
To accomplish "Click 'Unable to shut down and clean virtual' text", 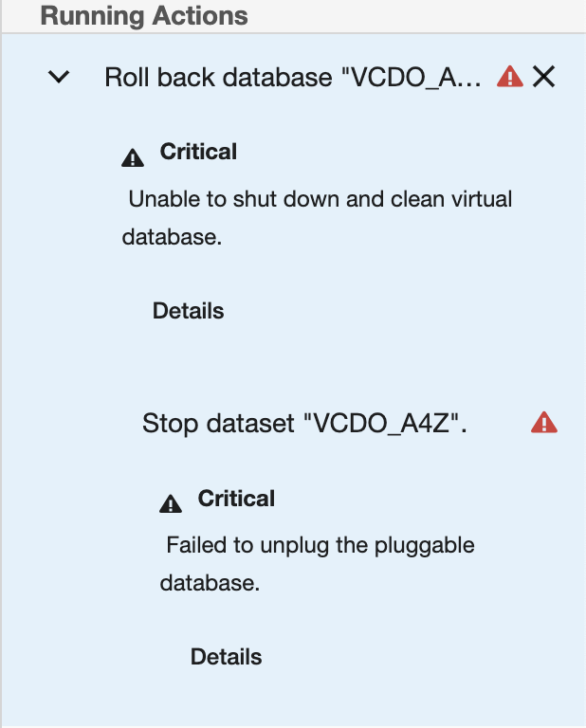I will (x=320, y=200).
